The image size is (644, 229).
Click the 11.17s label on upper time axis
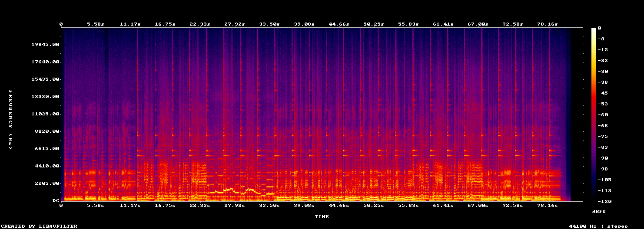point(130,24)
